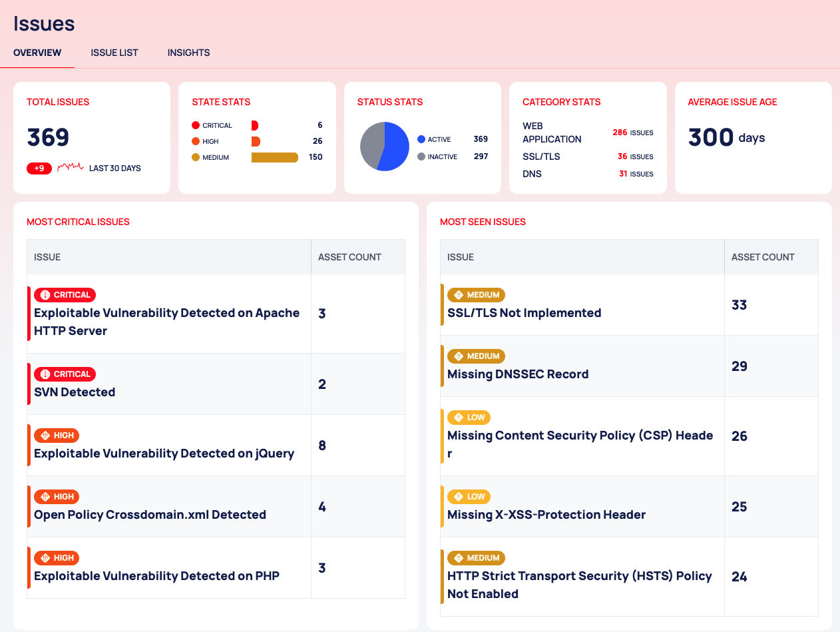Click the 300 days average age value
Screen dimensions: 840x632
726,137
